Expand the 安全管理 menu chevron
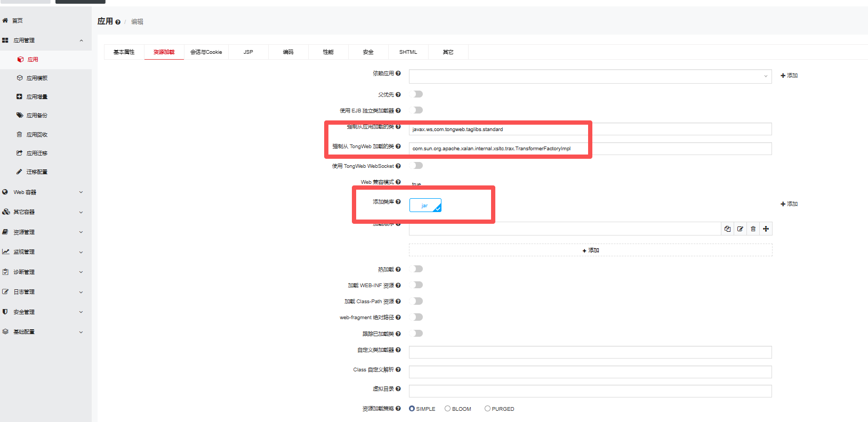Screen dimensions: 868x422 coord(81,312)
